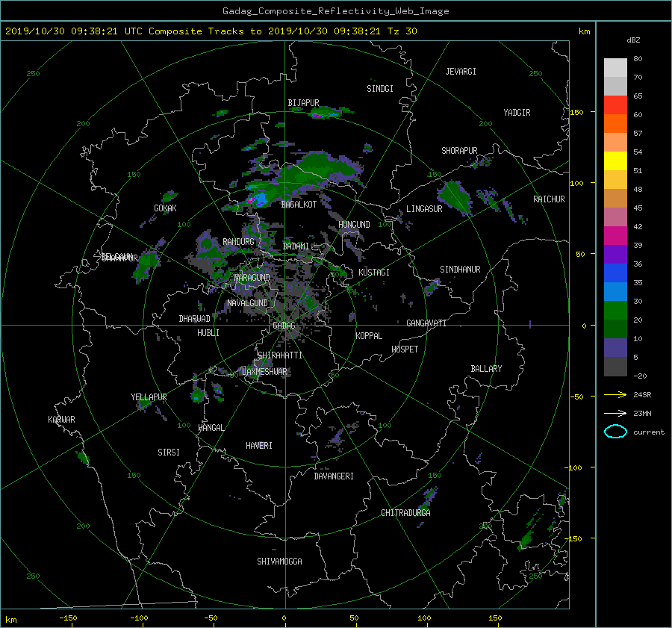Image resolution: width=672 pixels, height=628 pixels.
Task: Click the Gadag_Composite_Reflectivity_Web_Image title
Action: [335, 11]
